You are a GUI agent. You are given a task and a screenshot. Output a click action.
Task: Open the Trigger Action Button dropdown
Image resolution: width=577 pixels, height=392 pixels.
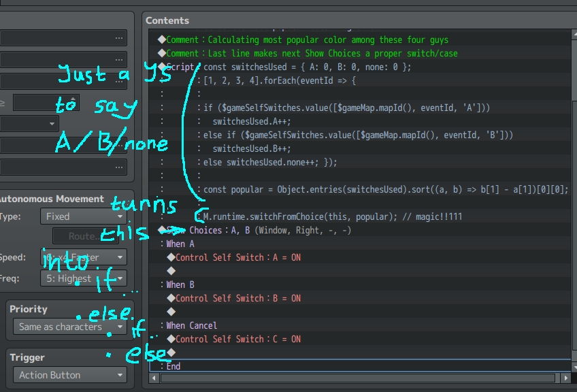pyautogui.click(x=69, y=375)
